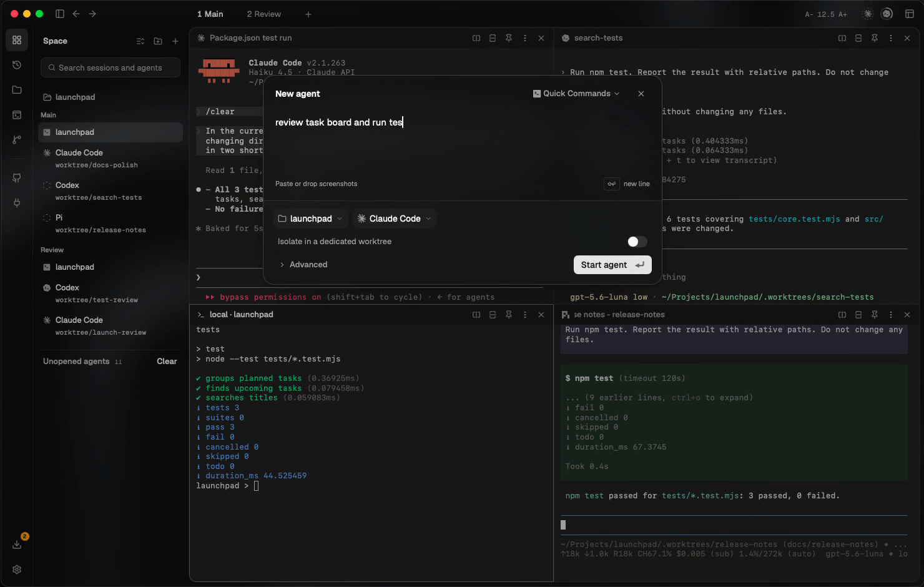Click the Unopened agents label
Viewport: 924px width, 587px height.
pyautogui.click(x=76, y=362)
